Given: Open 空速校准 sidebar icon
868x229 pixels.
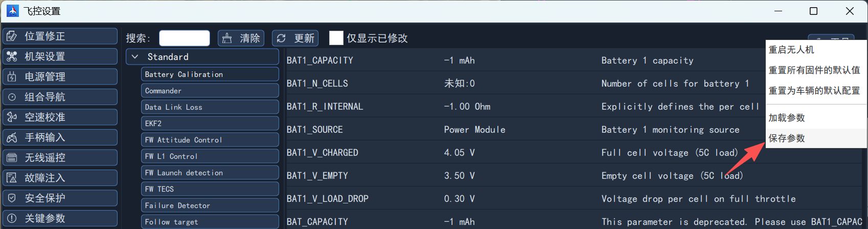Looking at the screenshot, I should point(12,117).
